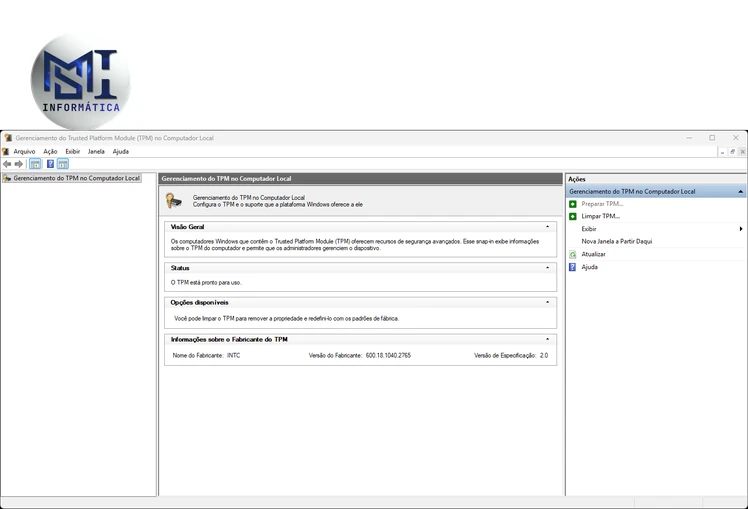This screenshot has height=509, width=748.
Task: Click the 'Você pode limpar o TPM' text
Action: point(286,318)
